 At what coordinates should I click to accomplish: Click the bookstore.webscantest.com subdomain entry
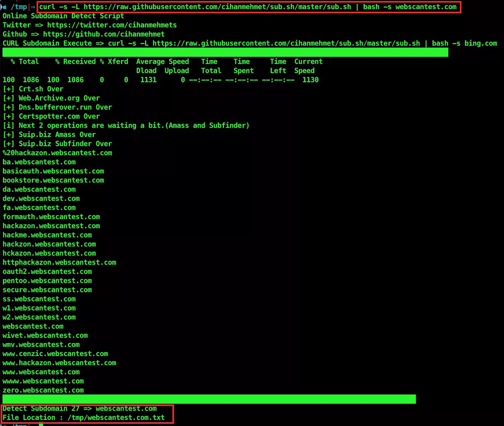(53, 180)
